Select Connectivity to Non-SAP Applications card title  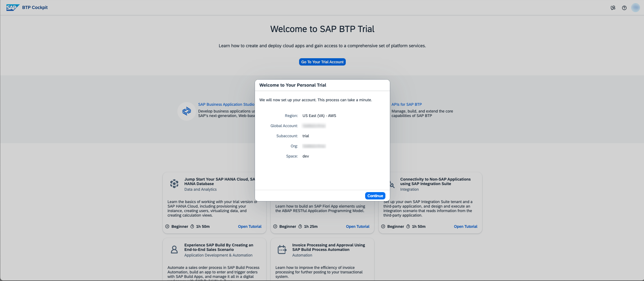435,181
